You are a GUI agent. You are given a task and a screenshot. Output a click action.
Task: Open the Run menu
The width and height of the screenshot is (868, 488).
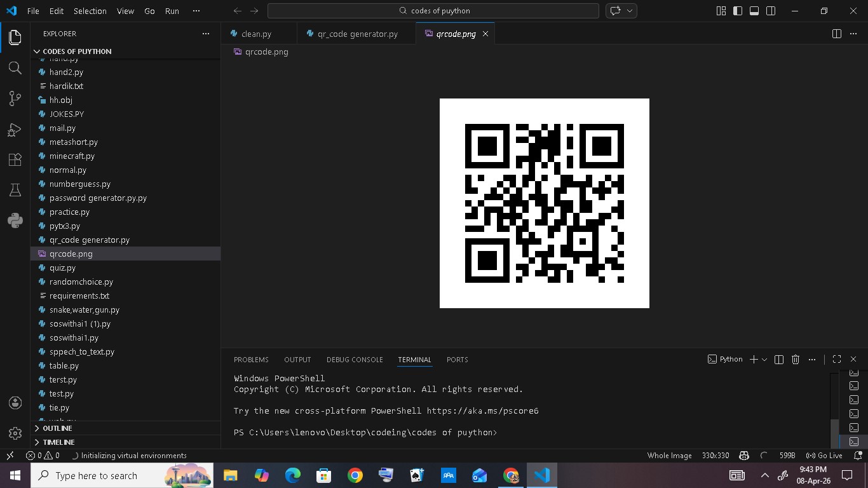[172, 11]
